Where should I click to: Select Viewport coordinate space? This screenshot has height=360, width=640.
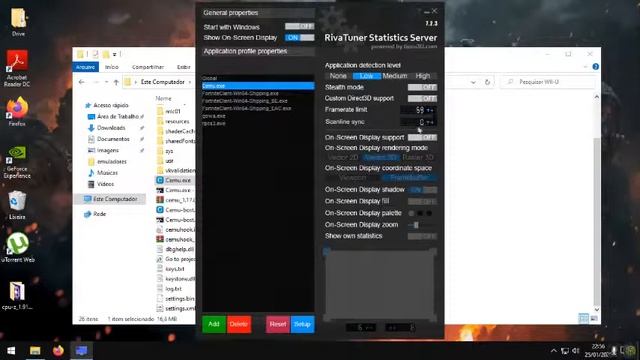coord(353,178)
